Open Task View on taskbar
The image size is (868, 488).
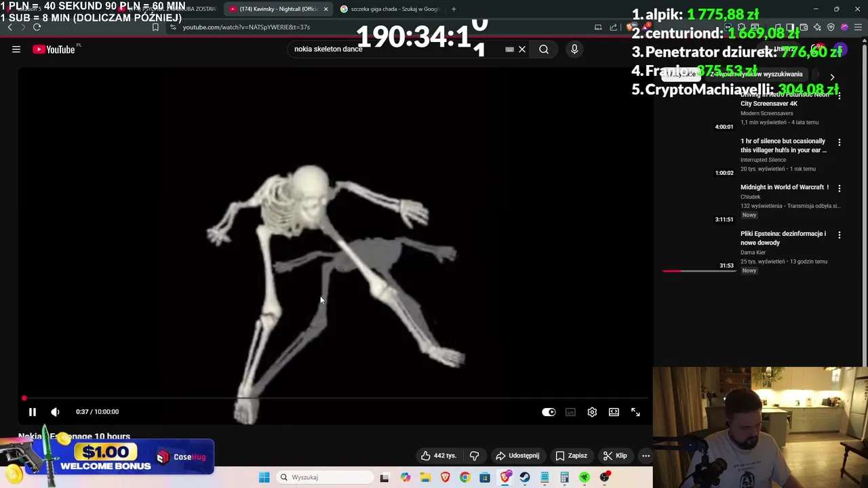(x=384, y=477)
